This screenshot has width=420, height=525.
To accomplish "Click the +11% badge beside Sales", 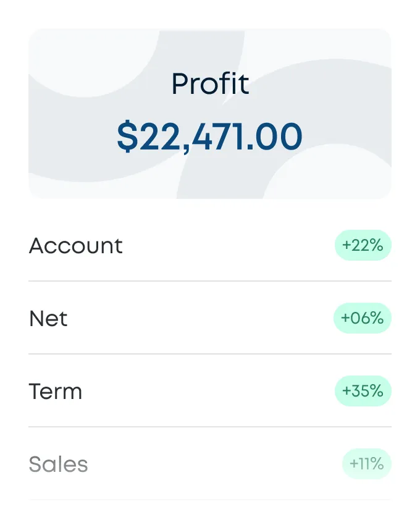I will point(367,464).
